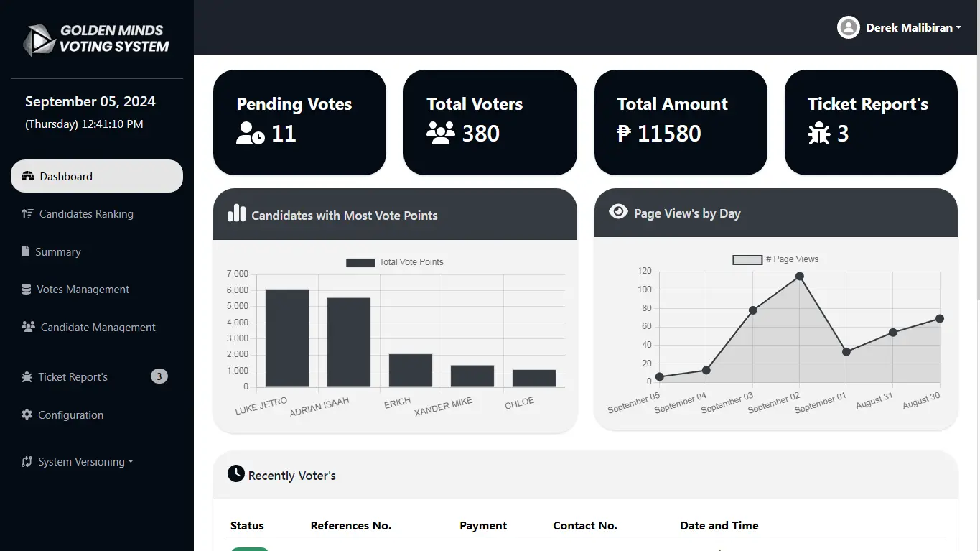Click the Total Voters card
980x551 pixels.
point(490,122)
